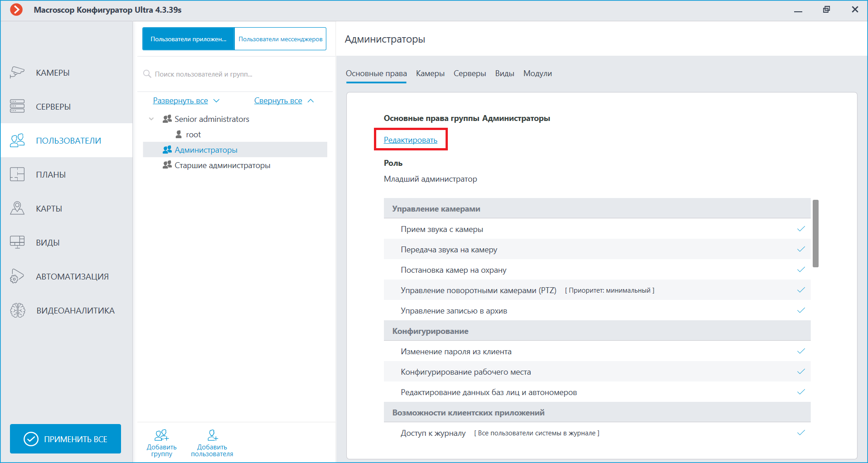Click the checkmark icon in ПРИМЕНИТЬ ВСЕ
Viewport: 868px width, 463px height.
pyautogui.click(x=31, y=439)
